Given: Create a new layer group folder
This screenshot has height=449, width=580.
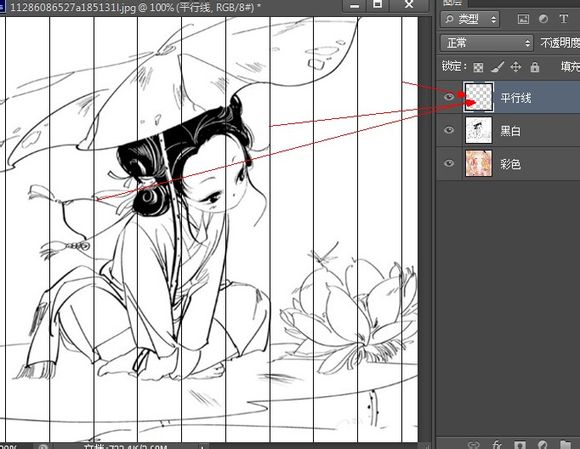Looking at the screenshot, I should tap(565, 445).
